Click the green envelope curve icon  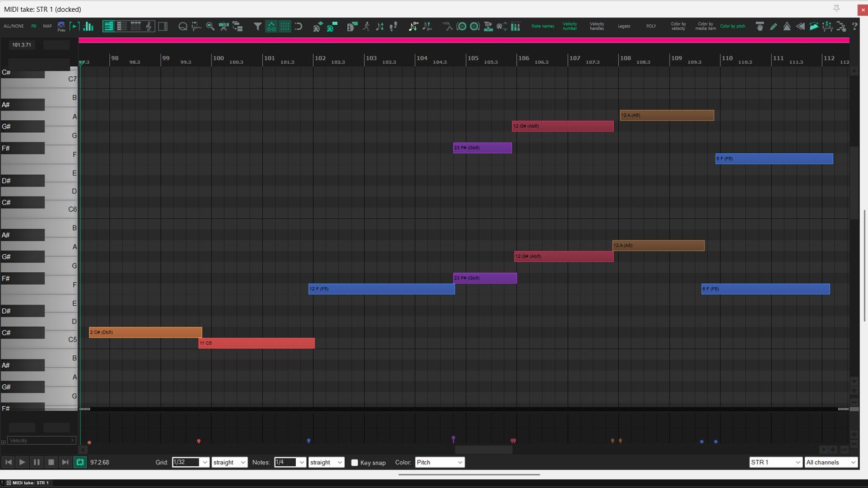pyautogui.click(x=814, y=26)
